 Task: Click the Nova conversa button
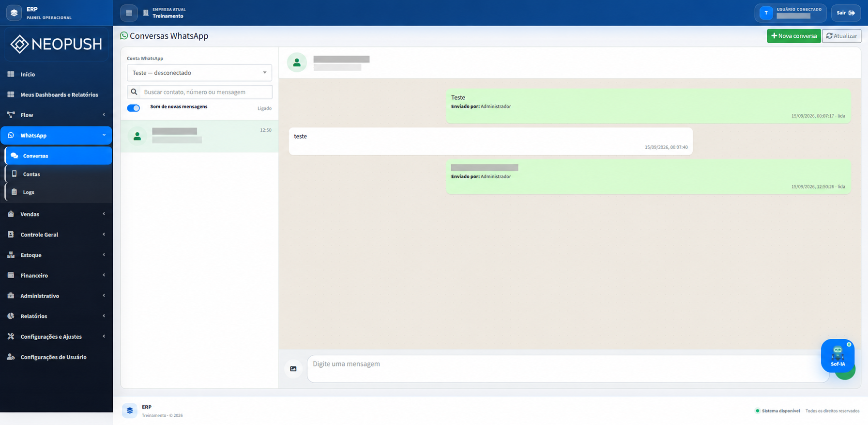pyautogui.click(x=794, y=36)
